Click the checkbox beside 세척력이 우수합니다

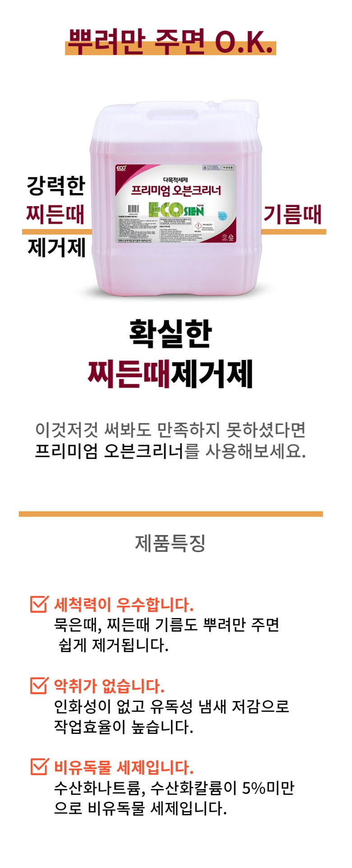coord(39,604)
